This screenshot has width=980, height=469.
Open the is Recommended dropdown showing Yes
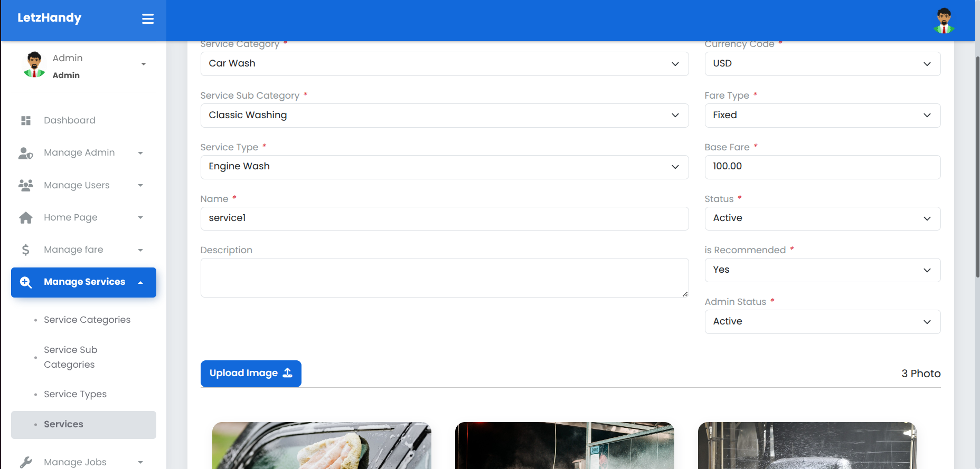point(823,270)
